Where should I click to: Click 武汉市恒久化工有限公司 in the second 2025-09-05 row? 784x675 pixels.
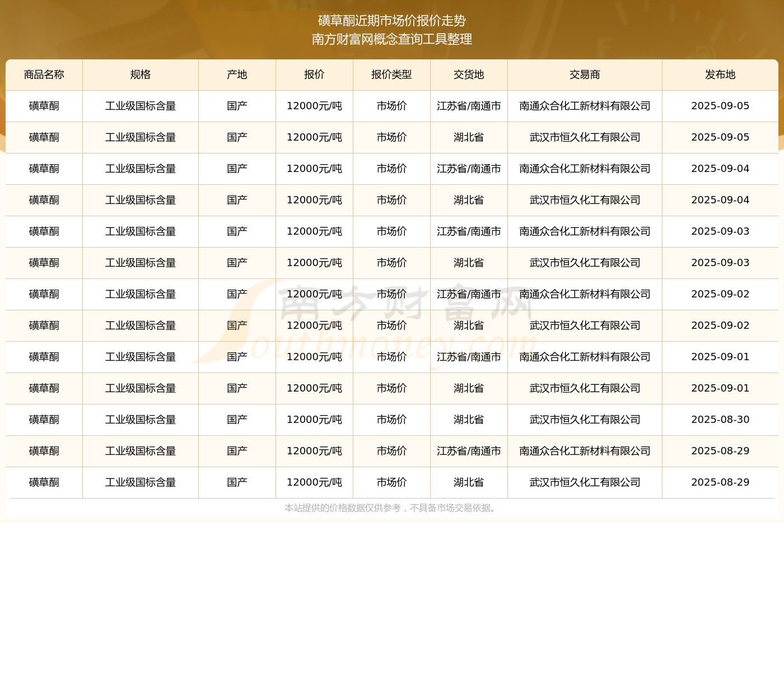pos(585,137)
